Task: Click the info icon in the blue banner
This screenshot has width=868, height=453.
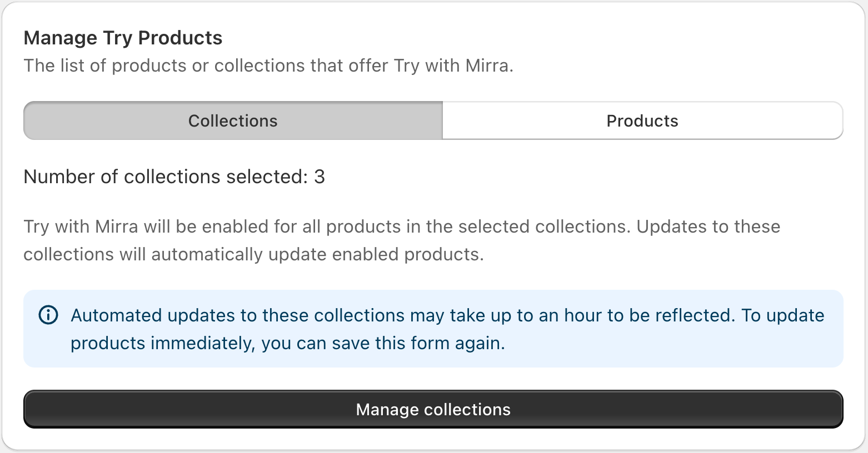Action: [x=48, y=315]
